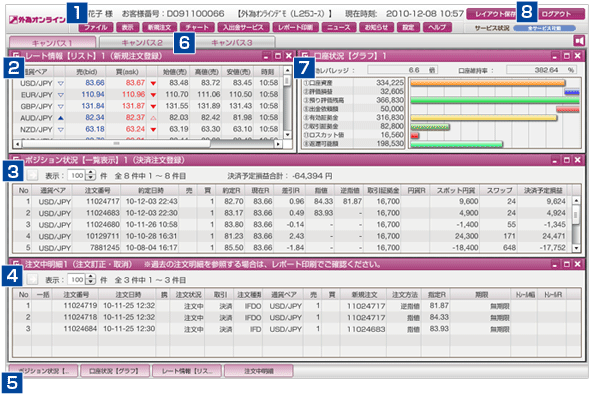Open the チャート menu
This screenshot has height=395, width=589.
[197, 27]
